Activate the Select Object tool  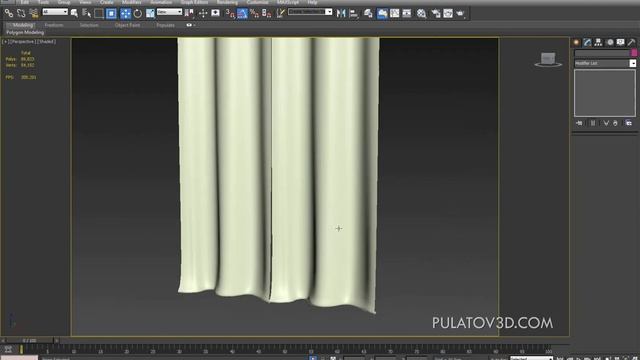74,13
